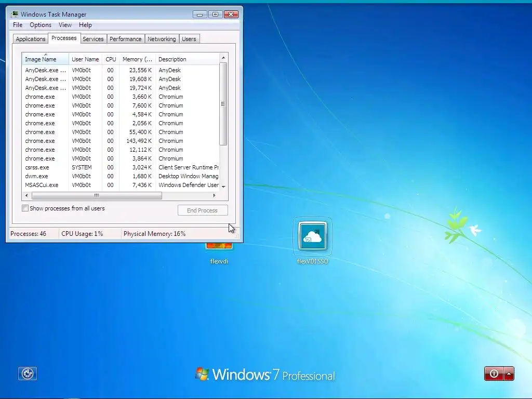The height and width of the screenshot is (399, 532).
Task: Select the chrome.exe row using 2,056 K
Action: (x=121, y=123)
